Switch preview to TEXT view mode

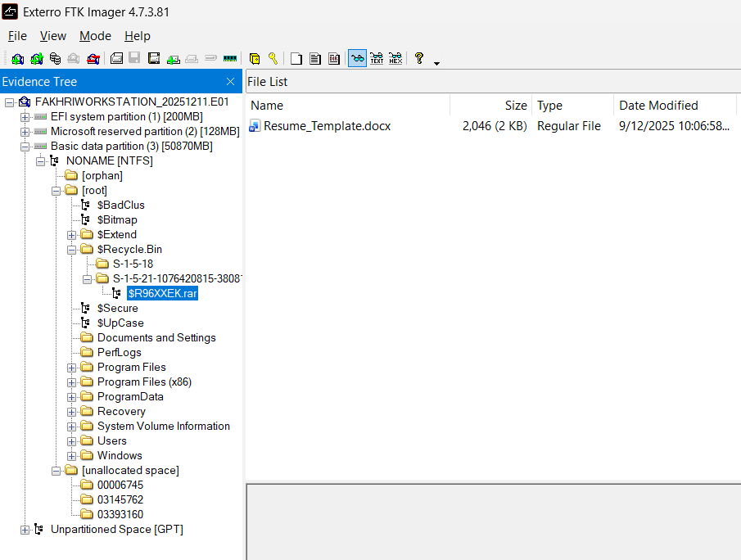[x=377, y=59]
